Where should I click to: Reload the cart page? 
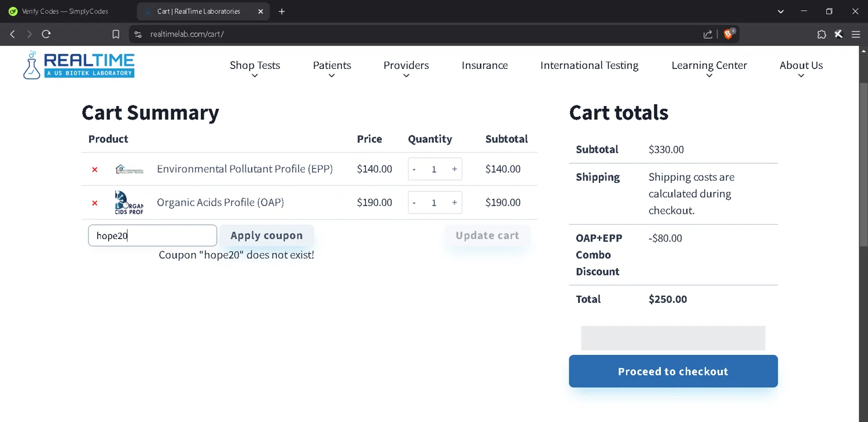point(46,34)
